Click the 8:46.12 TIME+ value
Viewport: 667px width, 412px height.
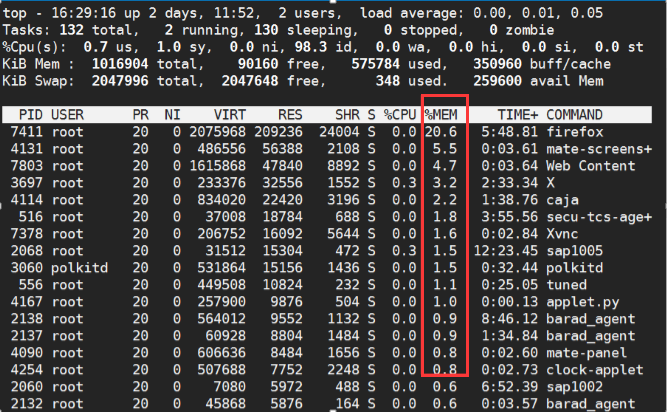click(510, 319)
